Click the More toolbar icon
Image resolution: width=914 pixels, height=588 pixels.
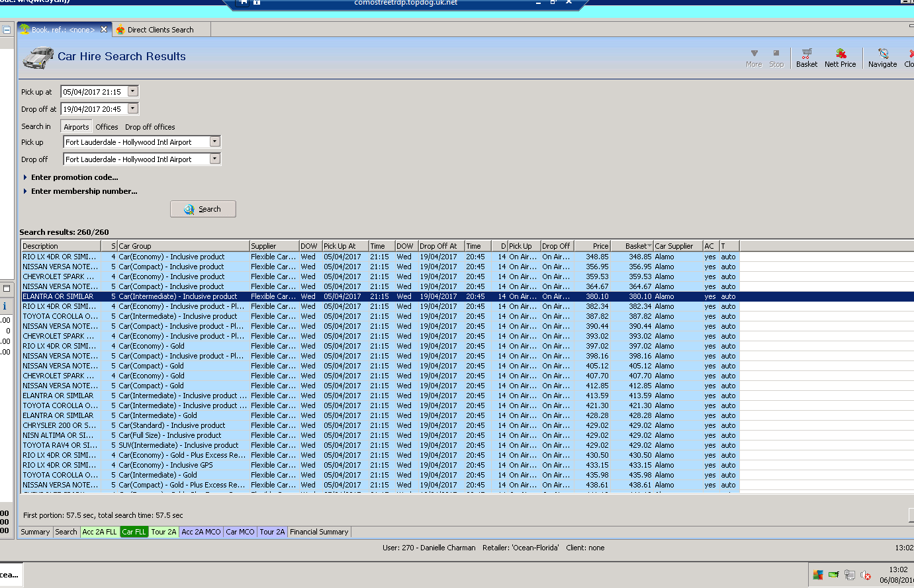[754, 57]
